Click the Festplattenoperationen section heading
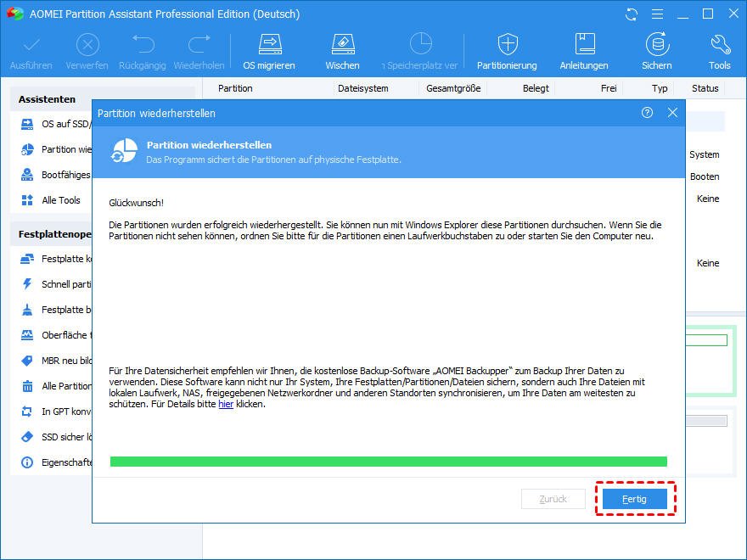The height and width of the screenshot is (560, 747). pyautogui.click(x=55, y=234)
